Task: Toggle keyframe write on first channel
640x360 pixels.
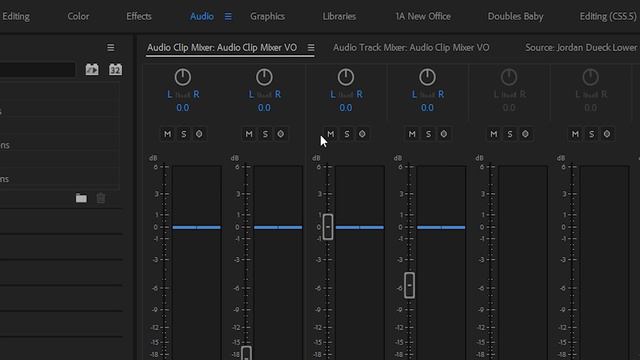Action: pos(199,134)
